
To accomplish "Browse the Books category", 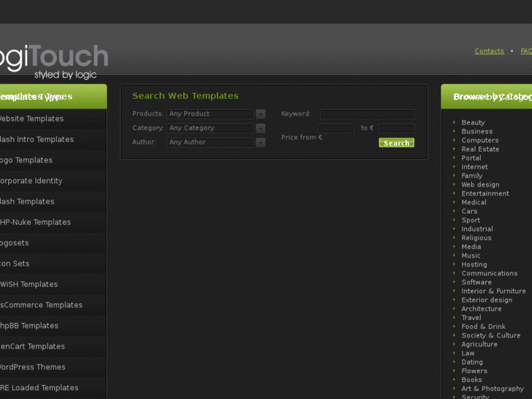I will pyautogui.click(x=471, y=380).
